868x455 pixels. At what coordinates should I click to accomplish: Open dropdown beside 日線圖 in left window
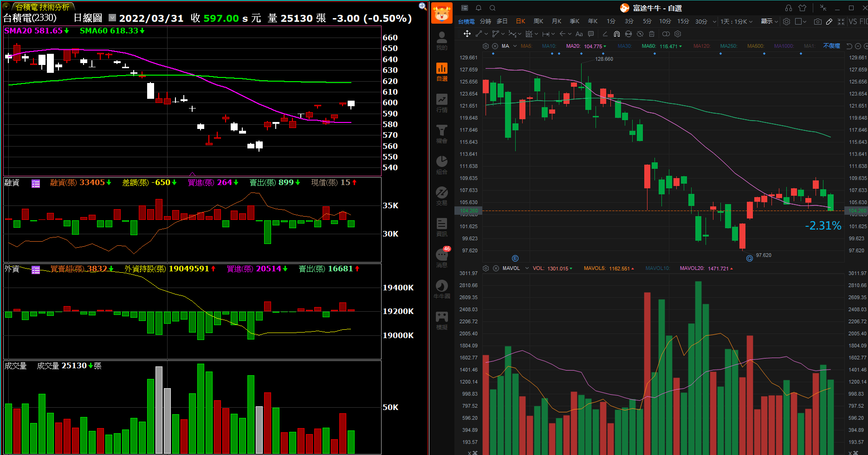[112, 18]
